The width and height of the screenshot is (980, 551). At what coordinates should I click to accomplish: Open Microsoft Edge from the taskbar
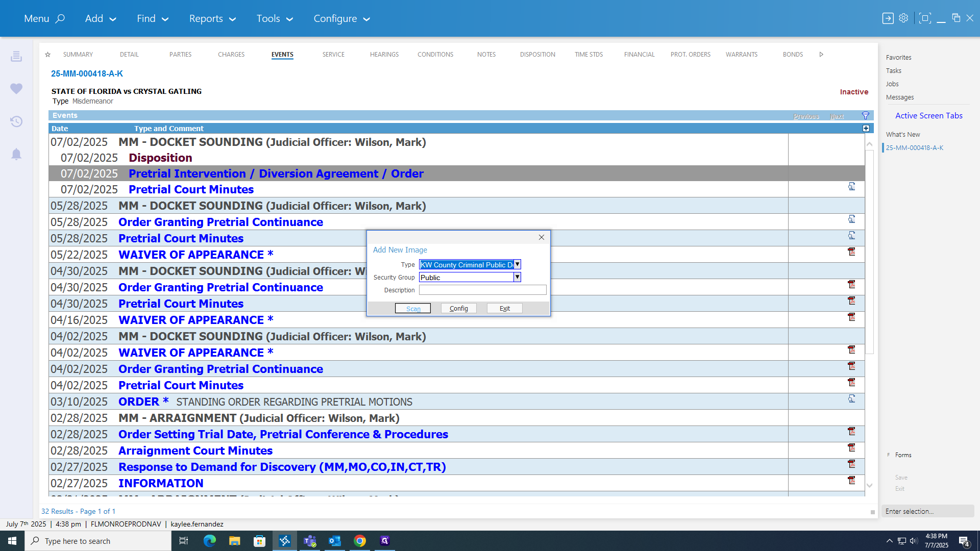209,541
